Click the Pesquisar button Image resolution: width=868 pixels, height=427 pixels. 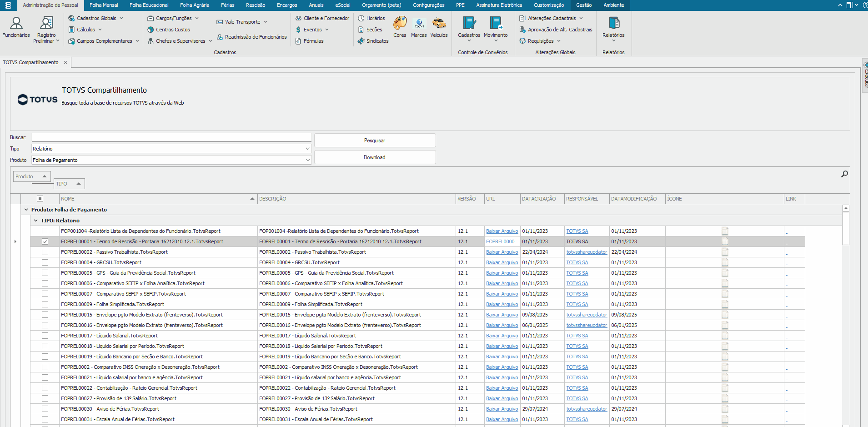(x=375, y=141)
